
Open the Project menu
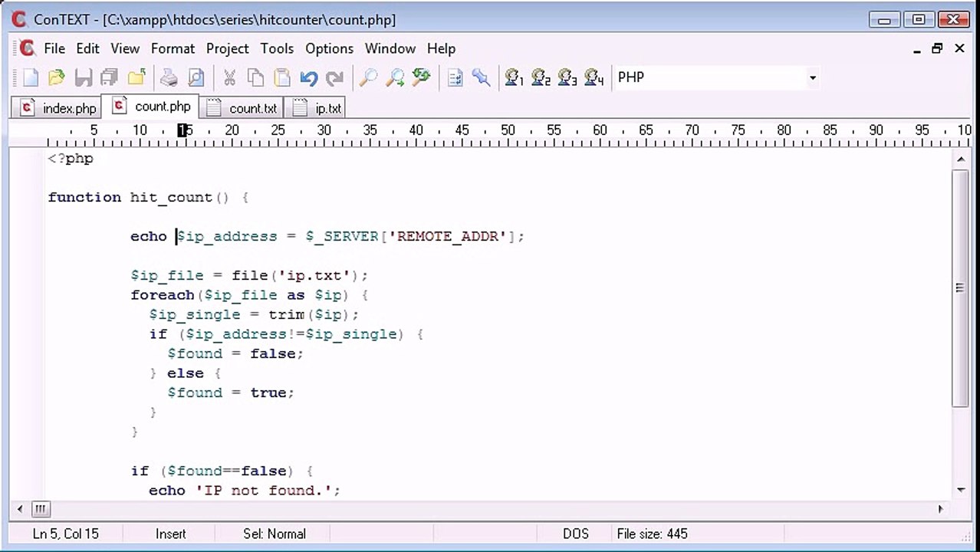coord(228,48)
